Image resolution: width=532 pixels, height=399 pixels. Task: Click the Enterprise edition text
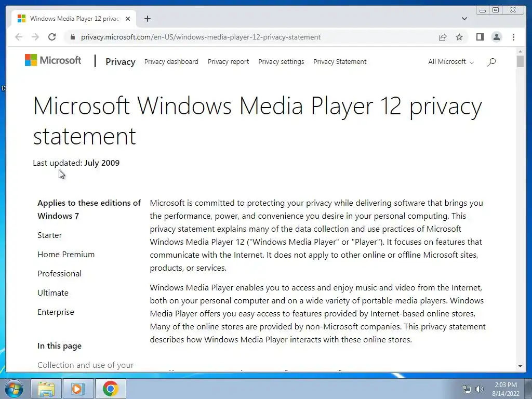[56, 312]
